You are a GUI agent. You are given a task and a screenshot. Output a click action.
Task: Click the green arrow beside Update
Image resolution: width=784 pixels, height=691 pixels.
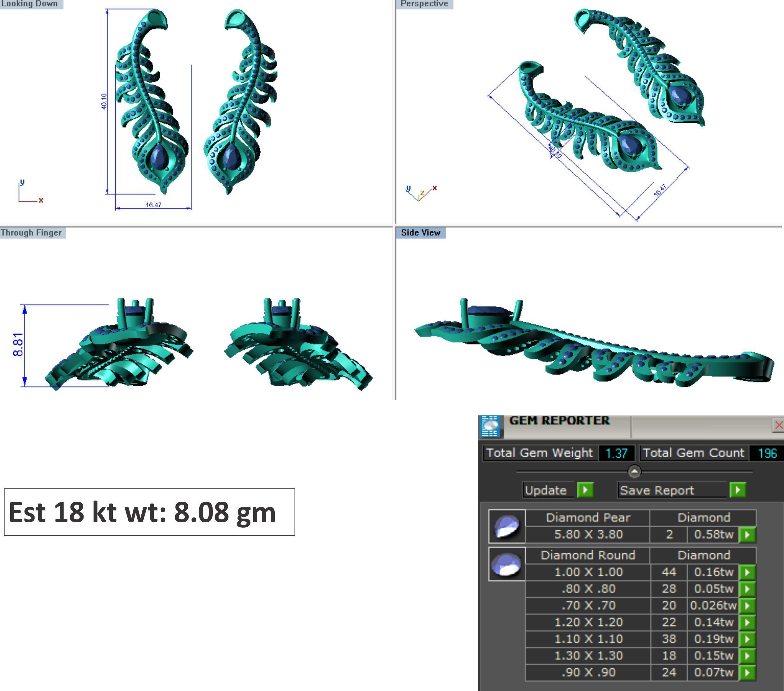coord(585,490)
